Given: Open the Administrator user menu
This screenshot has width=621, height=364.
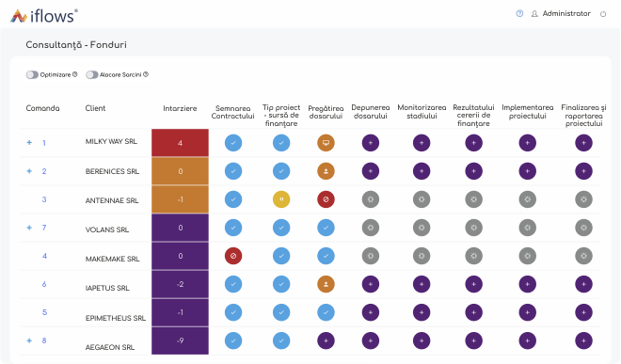Looking at the screenshot, I should [x=561, y=13].
